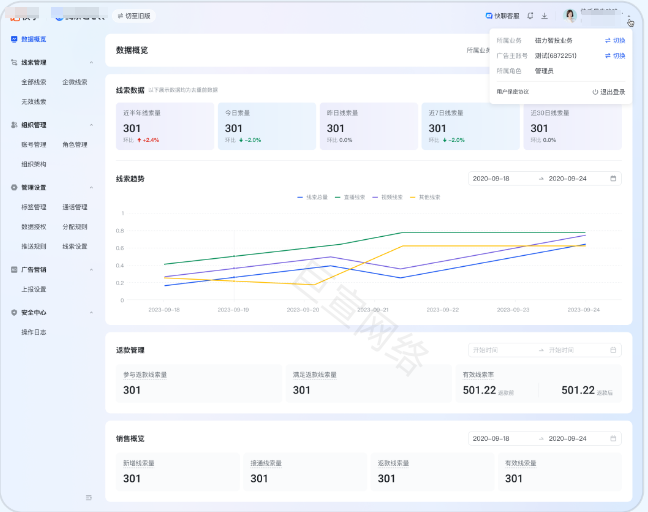Collapse the sidebar with the bottom icon
The width and height of the screenshot is (648, 512).
(89, 498)
